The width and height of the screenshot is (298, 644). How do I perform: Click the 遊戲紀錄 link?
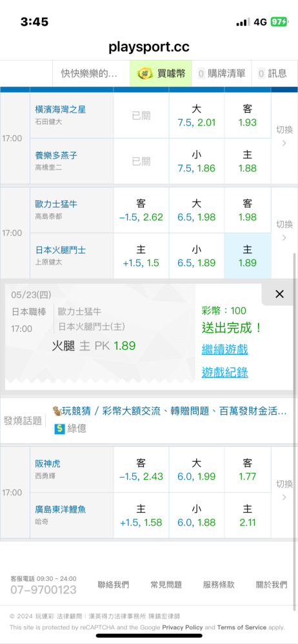point(224,372)
